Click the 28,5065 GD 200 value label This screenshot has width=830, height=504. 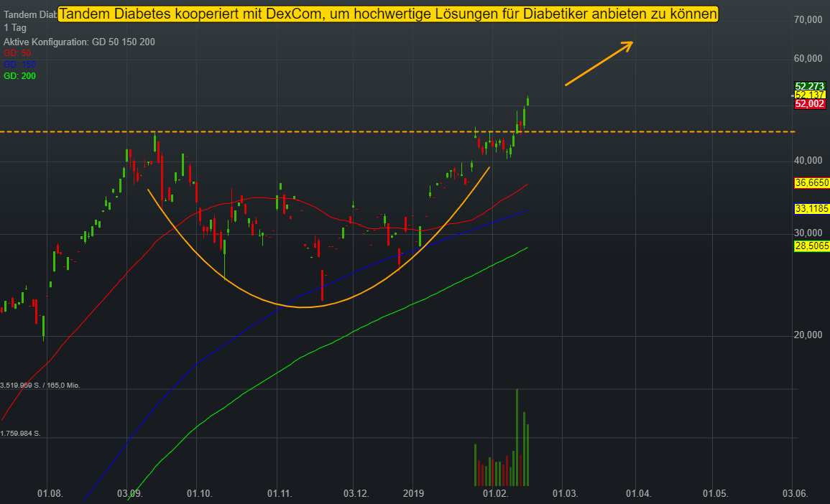811,246
